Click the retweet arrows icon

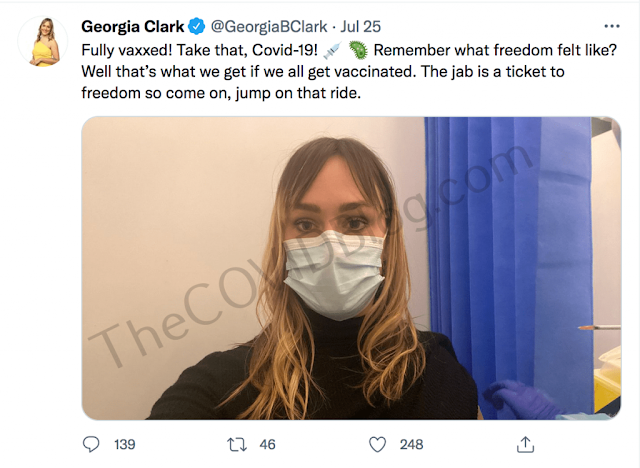coord(237,444)
